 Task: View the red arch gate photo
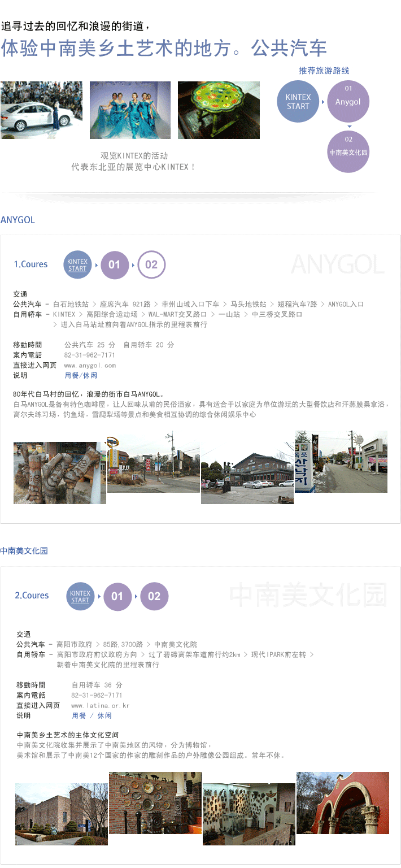coord(342,802)
